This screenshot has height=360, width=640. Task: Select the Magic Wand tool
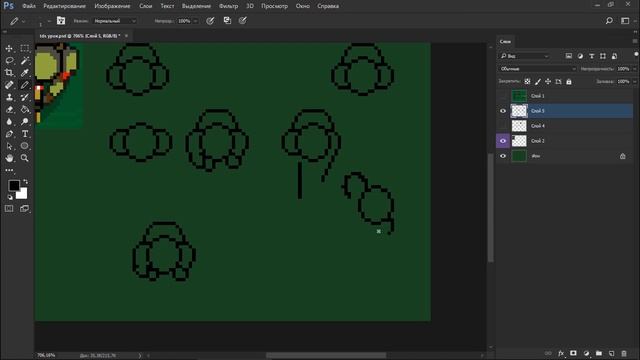point(24,61)
